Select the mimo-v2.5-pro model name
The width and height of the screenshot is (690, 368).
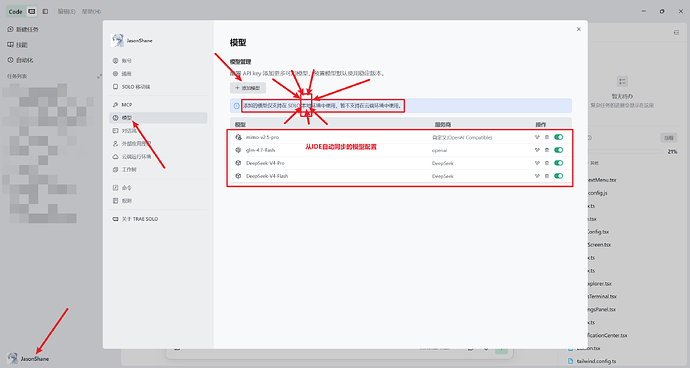point(262,137)
